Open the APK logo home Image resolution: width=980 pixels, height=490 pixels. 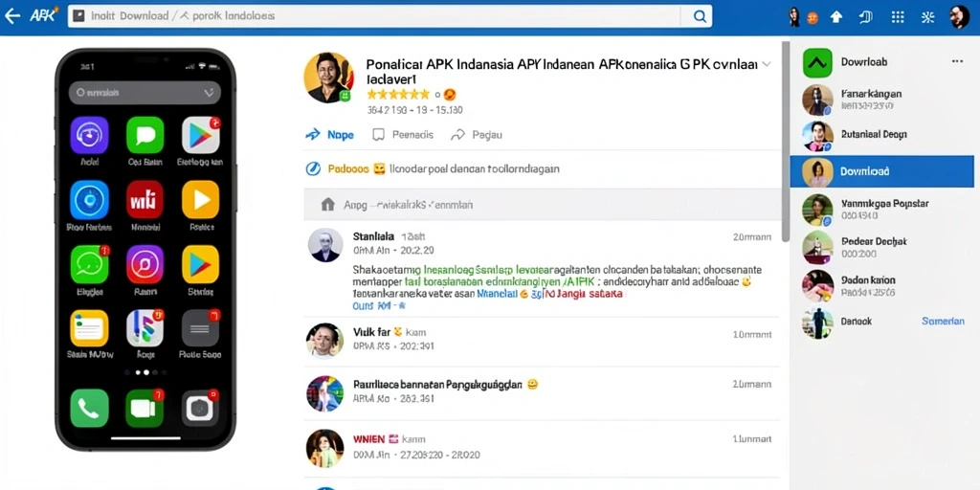[44, 15]
